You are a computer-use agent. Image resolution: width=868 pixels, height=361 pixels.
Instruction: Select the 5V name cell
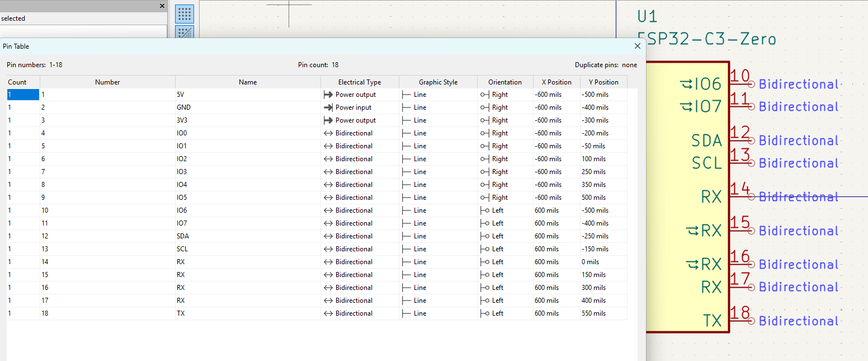point(248,95)
